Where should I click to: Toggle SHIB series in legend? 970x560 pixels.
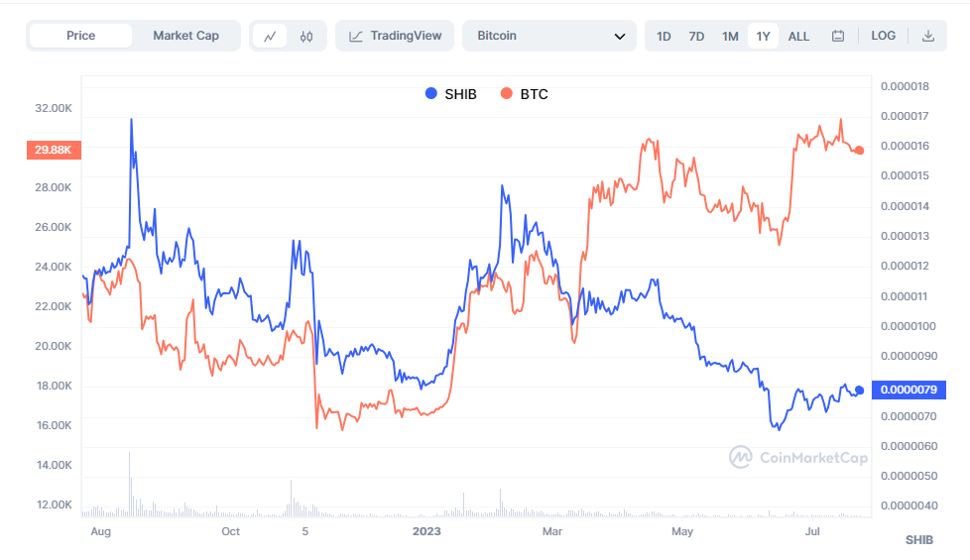[x=451, y=94]
